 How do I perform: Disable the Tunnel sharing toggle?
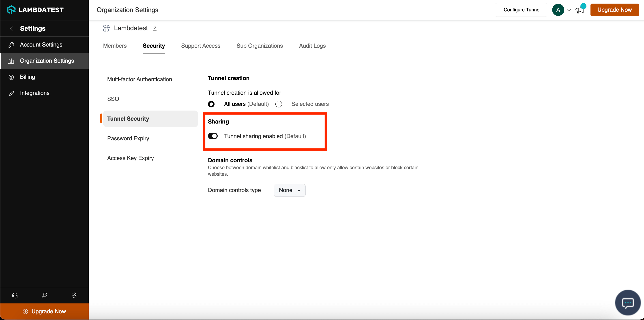[x=213, y=136]
